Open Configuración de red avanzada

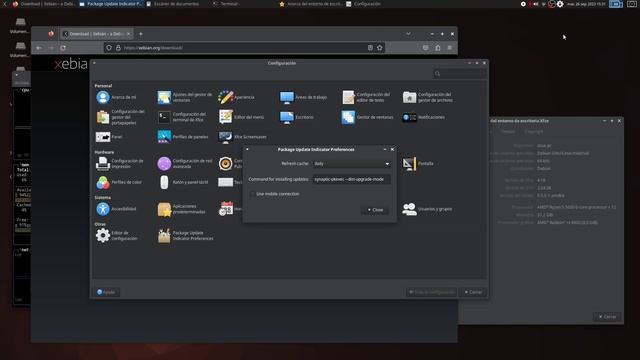pos(185,164)
